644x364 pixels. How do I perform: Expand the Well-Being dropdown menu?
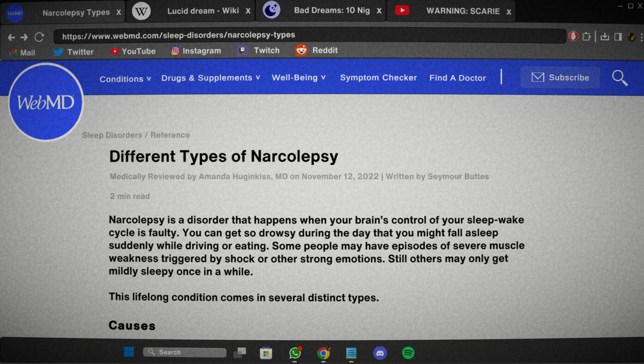(x=299, y=77)
